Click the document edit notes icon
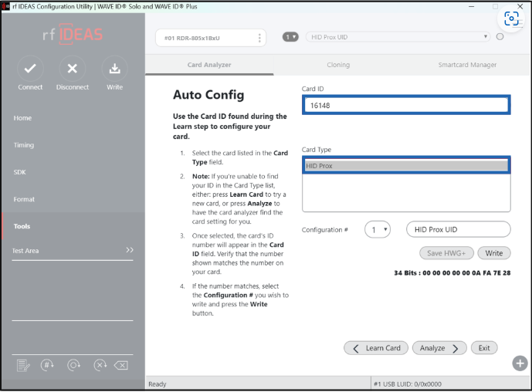532x392 pixels. [x=23, y=365]
